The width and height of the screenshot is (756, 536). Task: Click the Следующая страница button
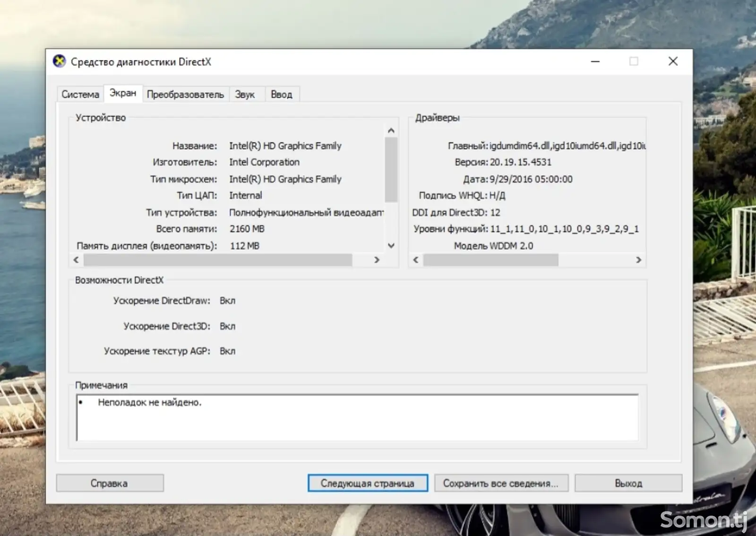click(x=368, y=483)
